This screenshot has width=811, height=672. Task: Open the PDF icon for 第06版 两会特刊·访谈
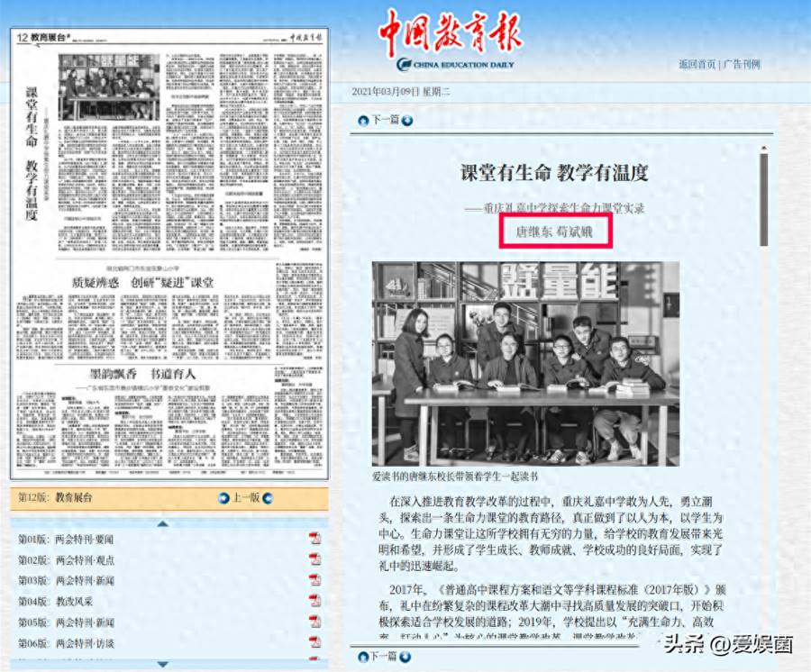315,642
